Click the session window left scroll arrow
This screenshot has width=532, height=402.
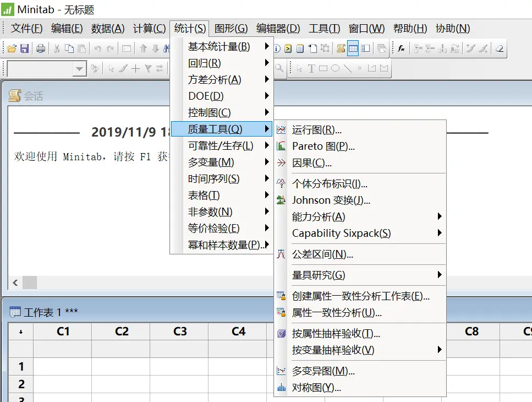[15, 283]
